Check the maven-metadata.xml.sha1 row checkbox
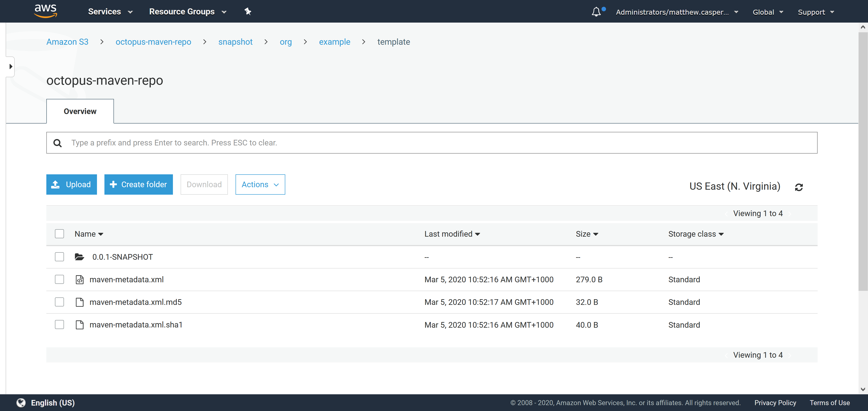 (59, 325)
